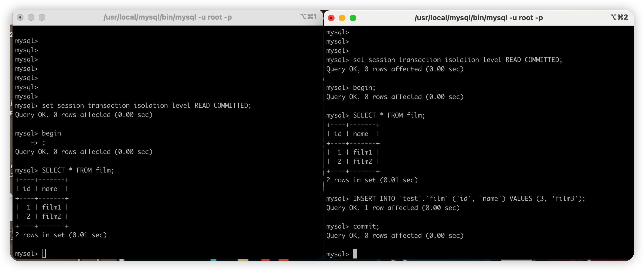
Task: Click the cursor at the left terminal's last prompt
Action: coord(44,253)
